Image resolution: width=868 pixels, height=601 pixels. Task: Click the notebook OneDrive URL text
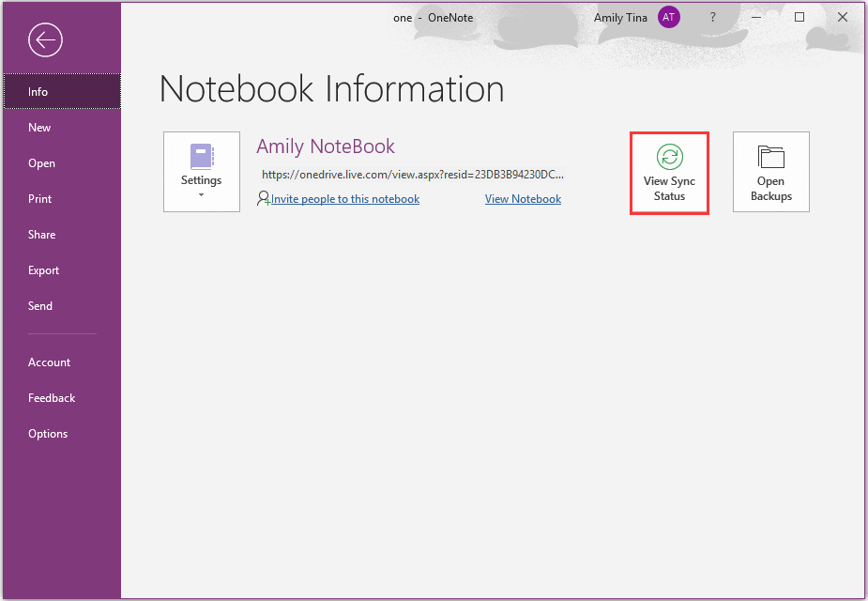click(413, 175)
